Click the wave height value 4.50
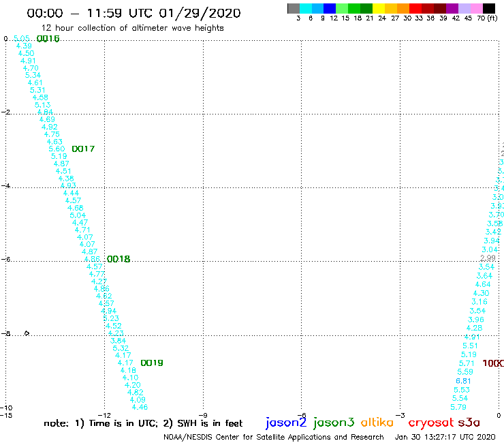The height and width of the screenshot is (443, 504). point(26,53)
